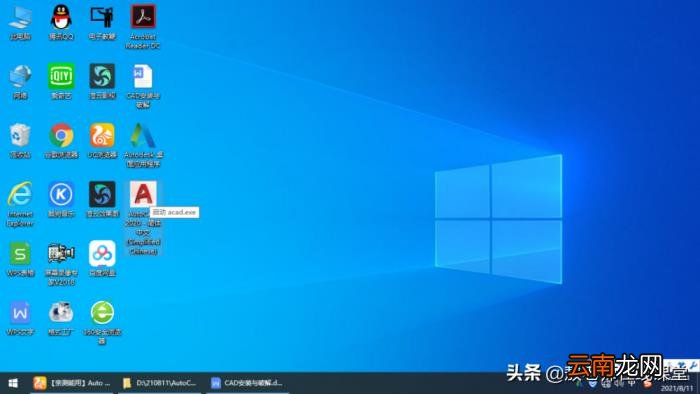Switch to the D:\210811 folder taskbar window
The image size is (700, 394).
(x=161, y=383)
